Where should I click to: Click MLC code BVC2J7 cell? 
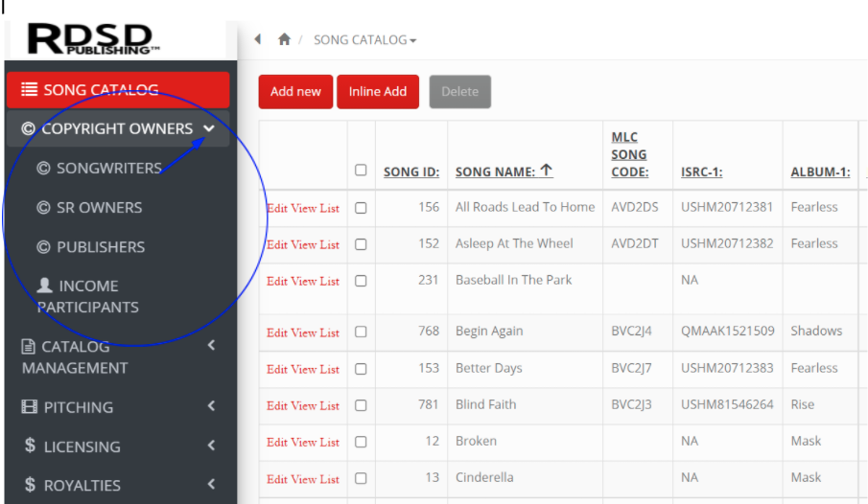point(631,369)
